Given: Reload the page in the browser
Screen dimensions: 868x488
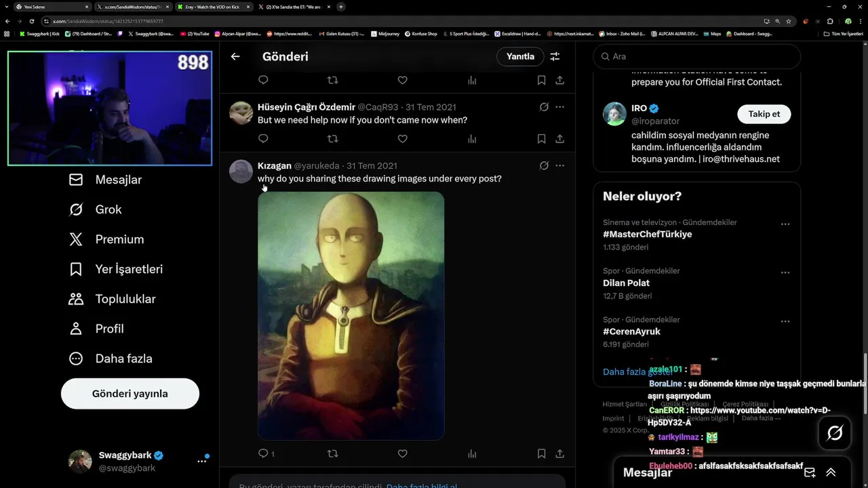Looking at the screenshot, I should coord(31,21).
